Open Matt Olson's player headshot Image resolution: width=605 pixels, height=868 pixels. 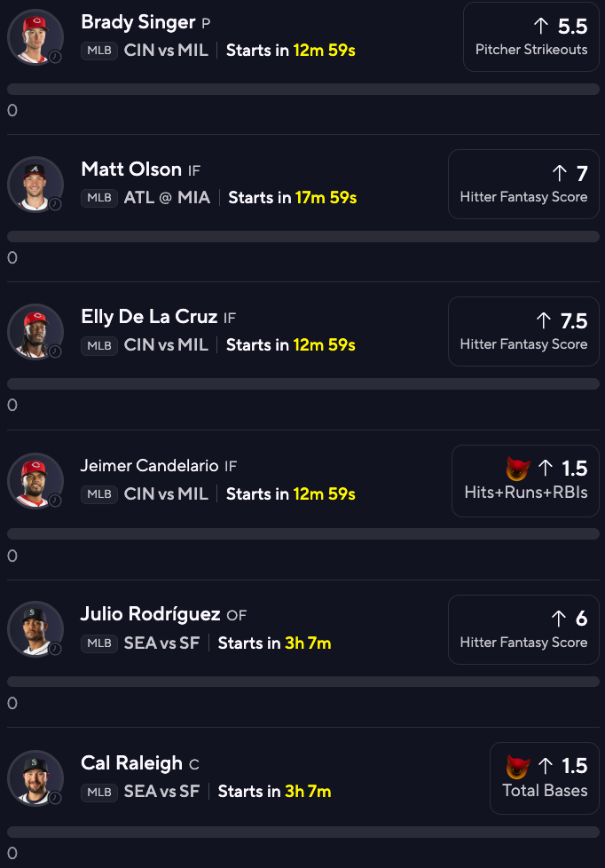35,185
